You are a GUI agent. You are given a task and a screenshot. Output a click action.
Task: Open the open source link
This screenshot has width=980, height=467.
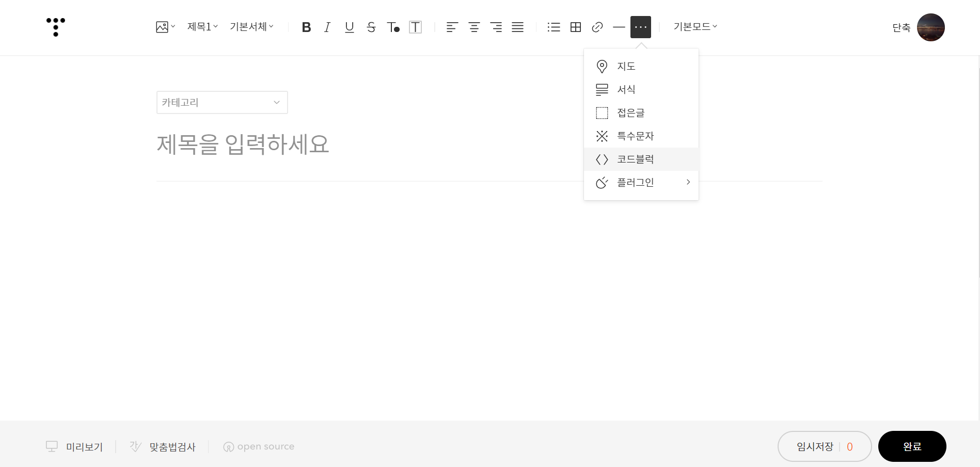click(x=259, y=446)
